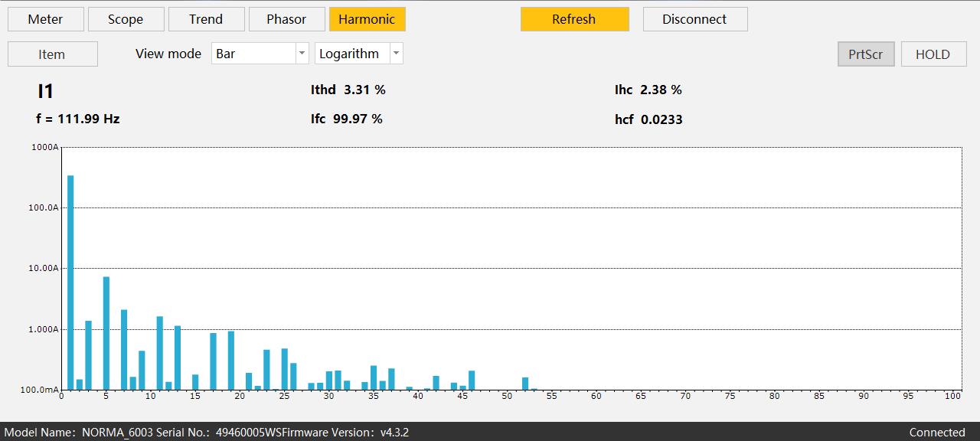Click the Disconnect button
Viewport: 980px width, 441px height.
[694, 19]
